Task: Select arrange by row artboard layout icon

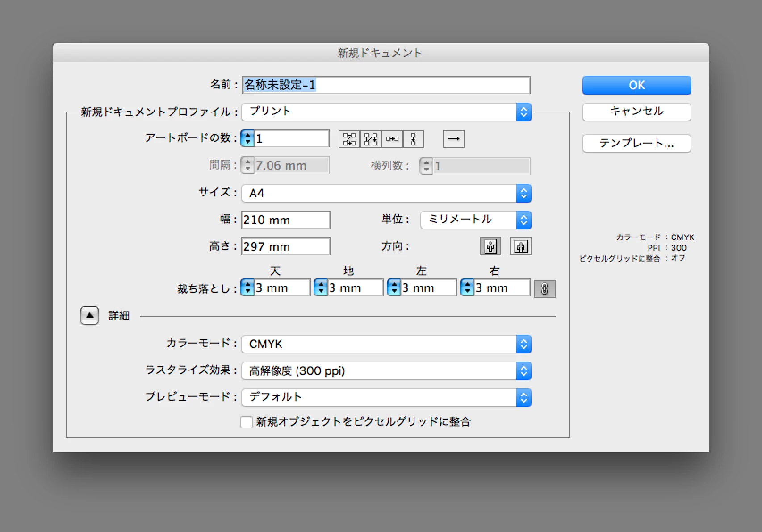Action: pos(392,139)
